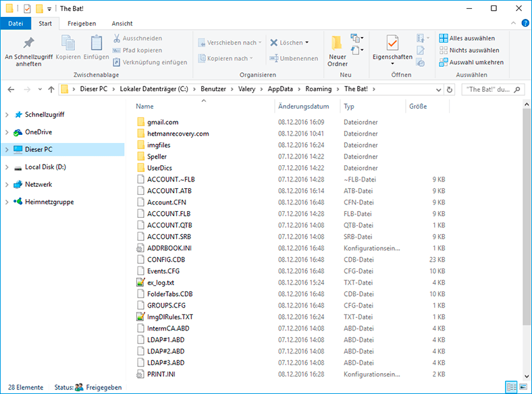
Task: Switch to details view layout icon
Action: pyautogui.click(x=511, y=387)
